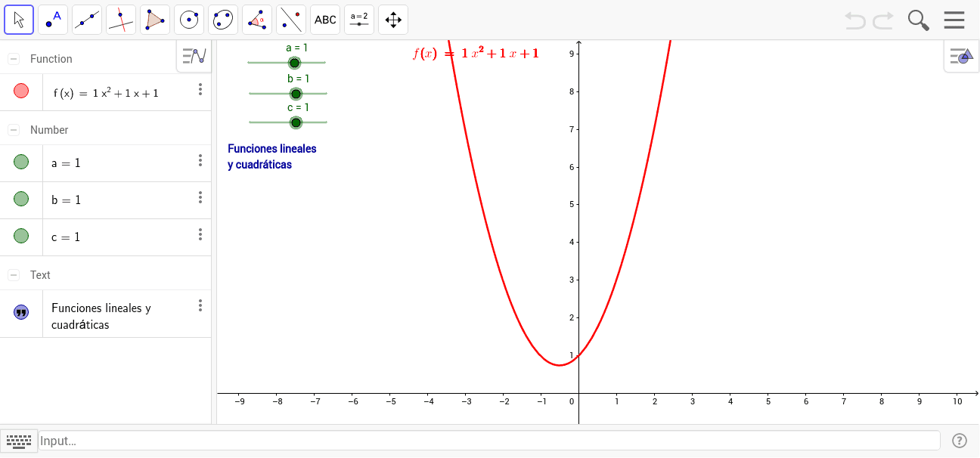This screenshot has width=980, height=458.
Task: Pick the Move Graphics View tool
Action: (393, 20)
